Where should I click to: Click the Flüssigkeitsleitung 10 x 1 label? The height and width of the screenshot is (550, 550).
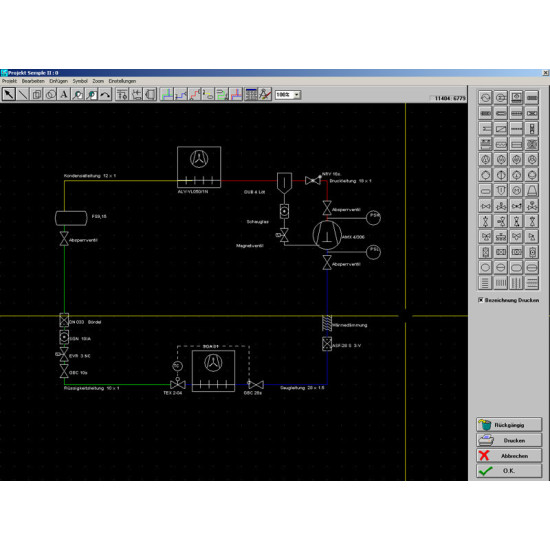click(x=92, y=388)
